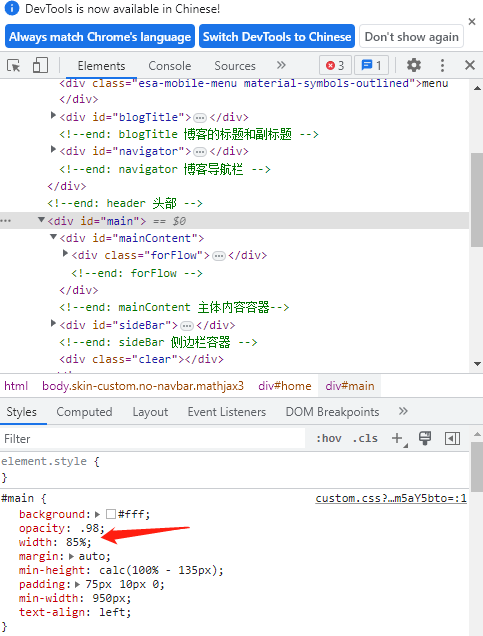Switch to the Console tab
The width and height of the screenshot is (483, 636).
[170, 66]
